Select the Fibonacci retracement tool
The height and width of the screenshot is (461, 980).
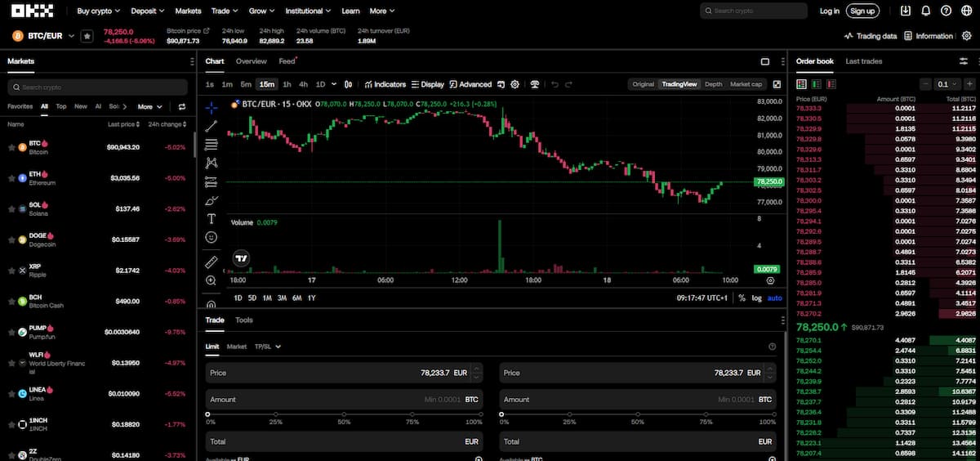pos(212,145)
